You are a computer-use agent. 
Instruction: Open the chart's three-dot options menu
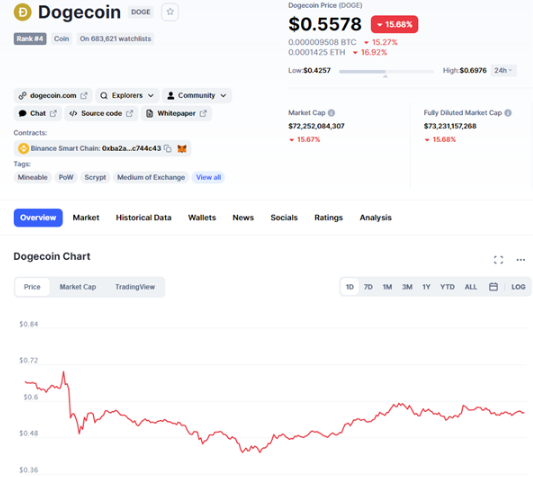pyautogui.click(x=520, y=260)
